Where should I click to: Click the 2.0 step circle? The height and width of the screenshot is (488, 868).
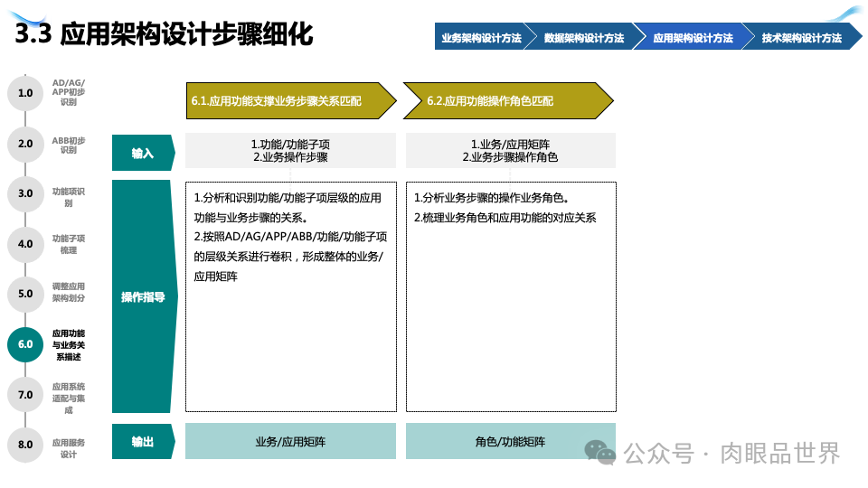coord(25,144)
